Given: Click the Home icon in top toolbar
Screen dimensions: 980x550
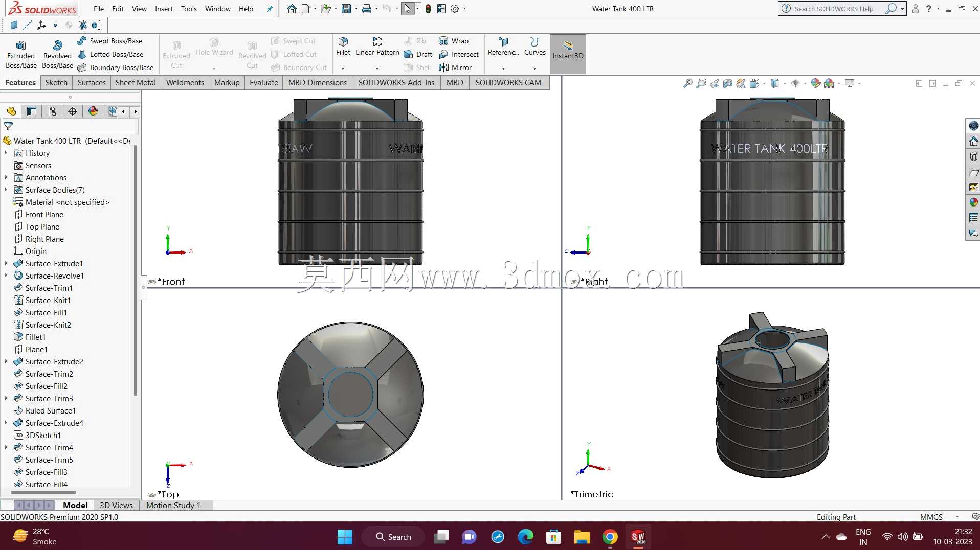Looking at the screenshot, I should tap(292, 9).
